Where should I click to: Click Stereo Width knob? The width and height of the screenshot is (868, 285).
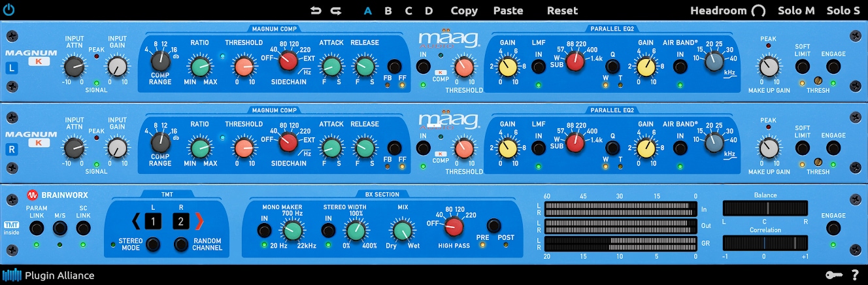pos(355,230)
